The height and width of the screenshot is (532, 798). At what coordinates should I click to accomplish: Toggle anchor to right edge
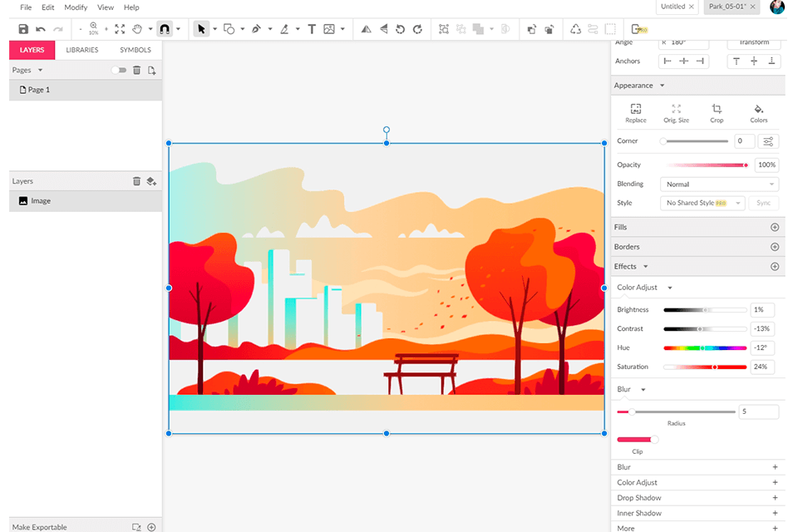700,61
